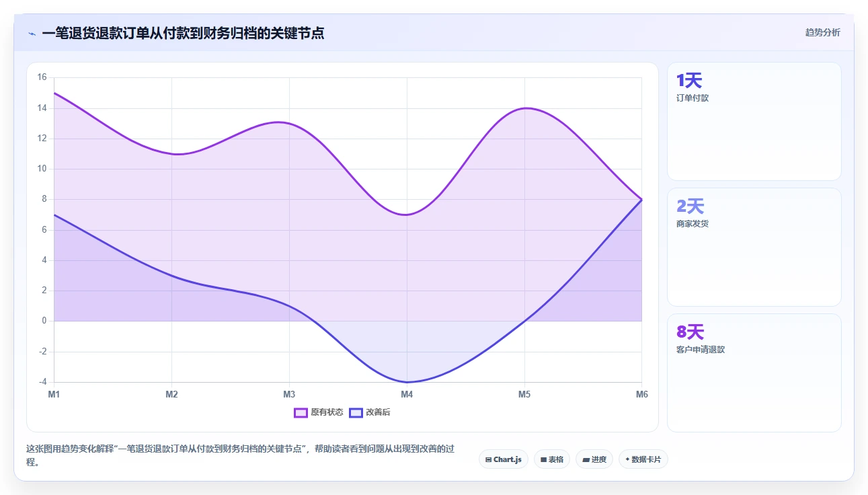868x495 pixels.
Task: Click the description paragraph below chart
Action: coord(241,455)
